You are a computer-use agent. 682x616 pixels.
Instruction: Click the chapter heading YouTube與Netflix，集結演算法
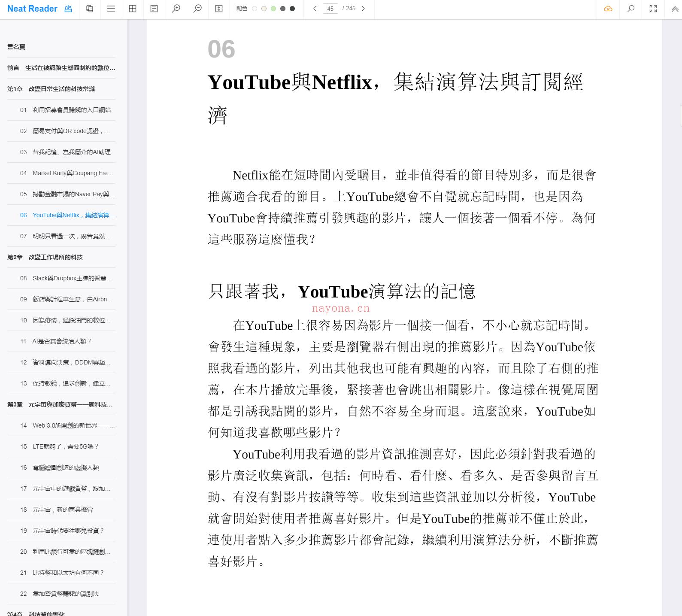pyautogui.click(x=395, y=98)
